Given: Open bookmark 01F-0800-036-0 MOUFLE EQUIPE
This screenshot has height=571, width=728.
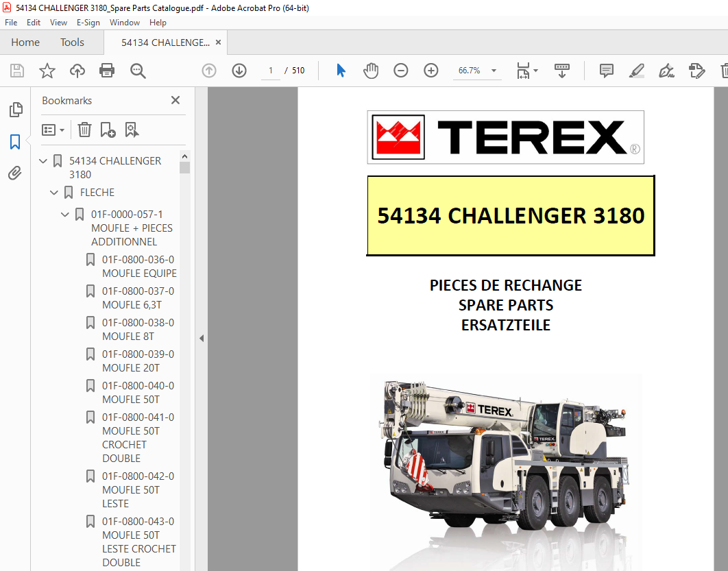Looking at the screenshot, I should point(139,267).
